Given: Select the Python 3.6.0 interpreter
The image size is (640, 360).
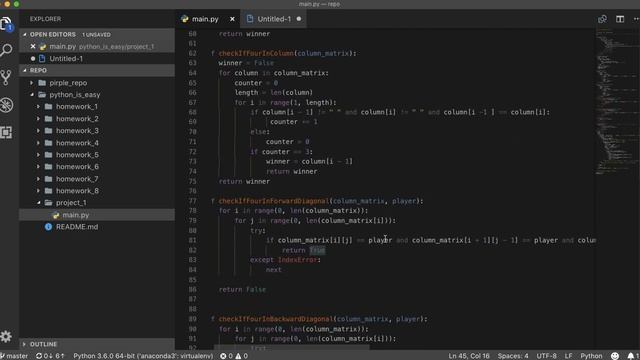Looking at the screenshot, I should 143,356.
